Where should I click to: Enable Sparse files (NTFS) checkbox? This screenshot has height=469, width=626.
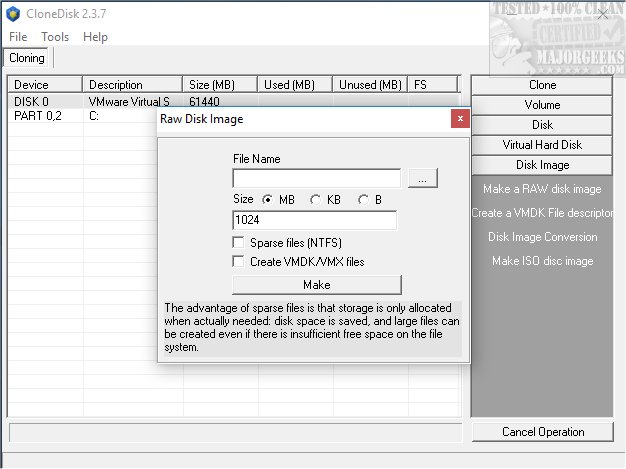click(x=238, y=242)
